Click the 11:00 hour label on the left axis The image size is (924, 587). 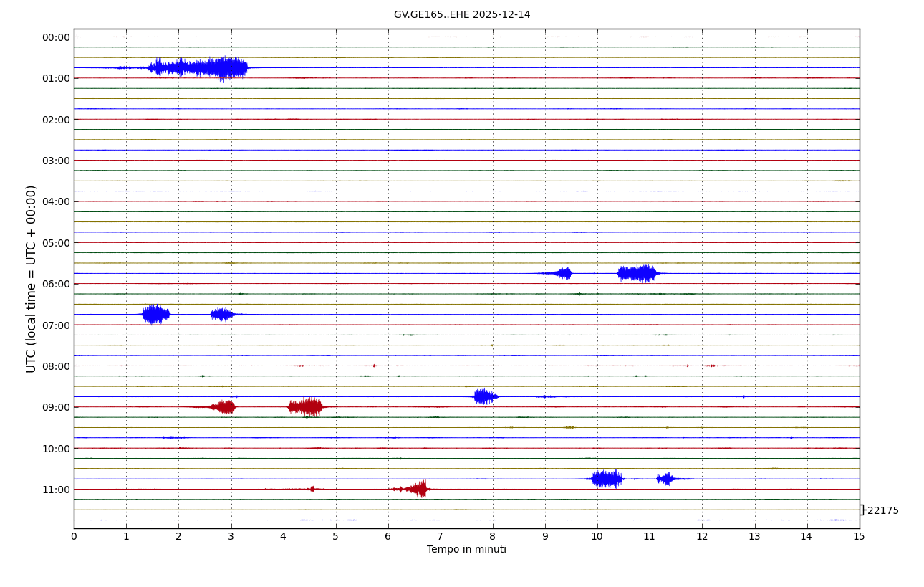point(56,490)
